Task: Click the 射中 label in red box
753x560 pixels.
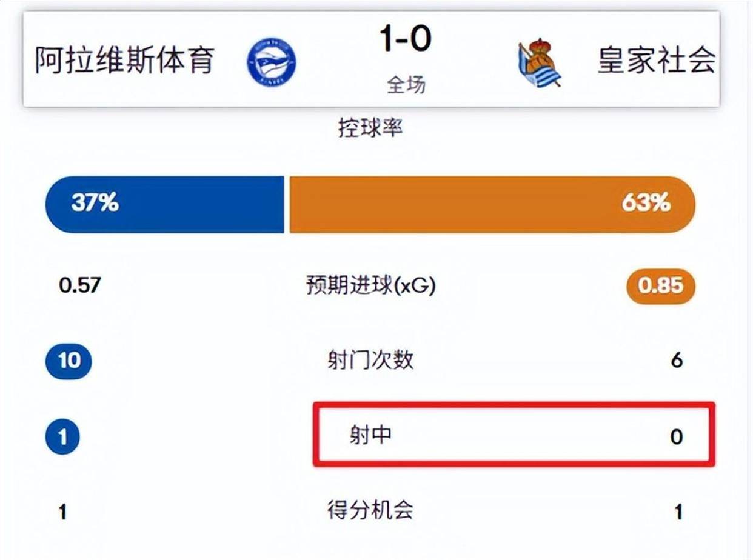Action: click(x=370, y=435)
